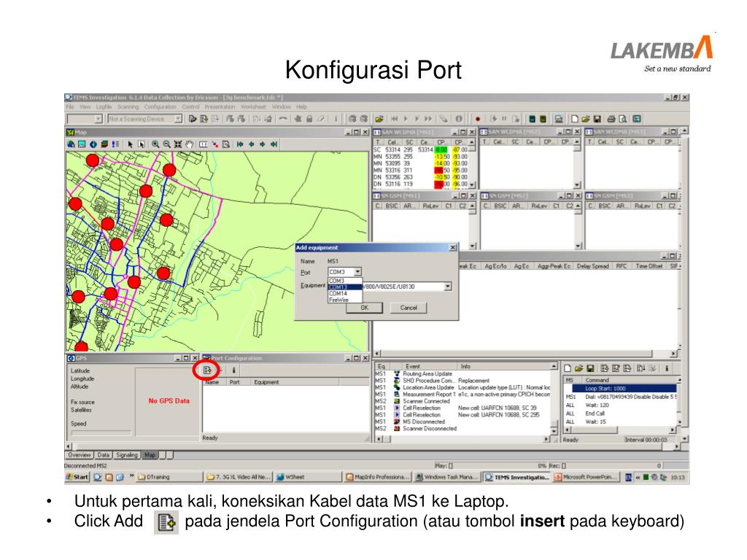Screen dimensions: 747x560
Task: Open the DTraining folder taskbar button
Action: tap(169, 477)
